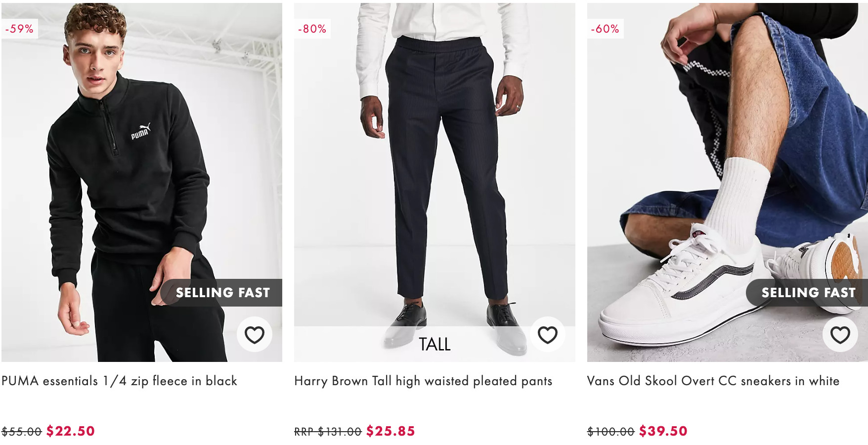Click the $22.50 sale price
The image size is (868, 445).
point(71,431)
